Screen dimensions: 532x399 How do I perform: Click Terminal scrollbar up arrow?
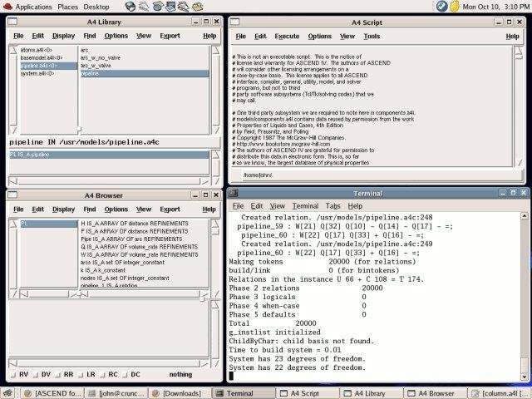(x=525, y=216)
